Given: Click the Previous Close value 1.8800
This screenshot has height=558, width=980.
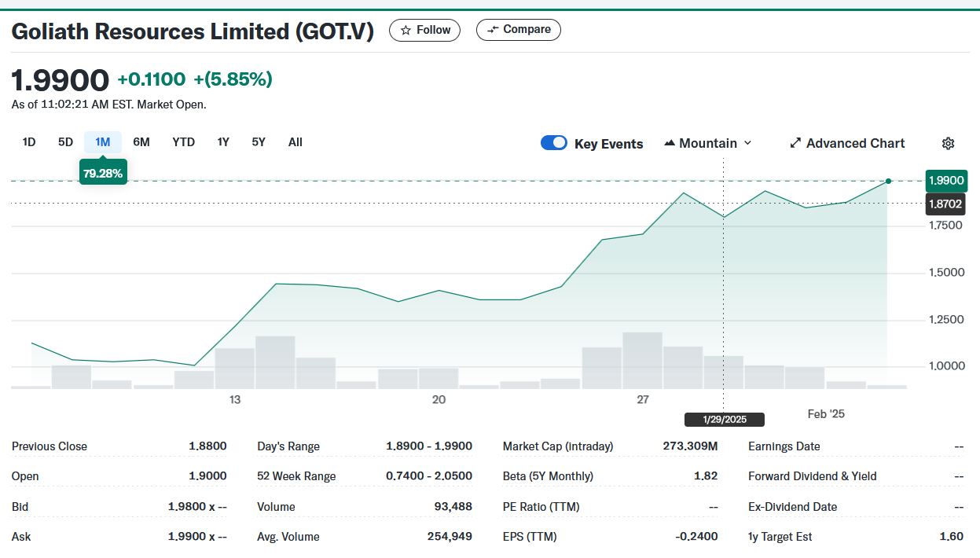Looking at the screenshot, I should [207, 446].
